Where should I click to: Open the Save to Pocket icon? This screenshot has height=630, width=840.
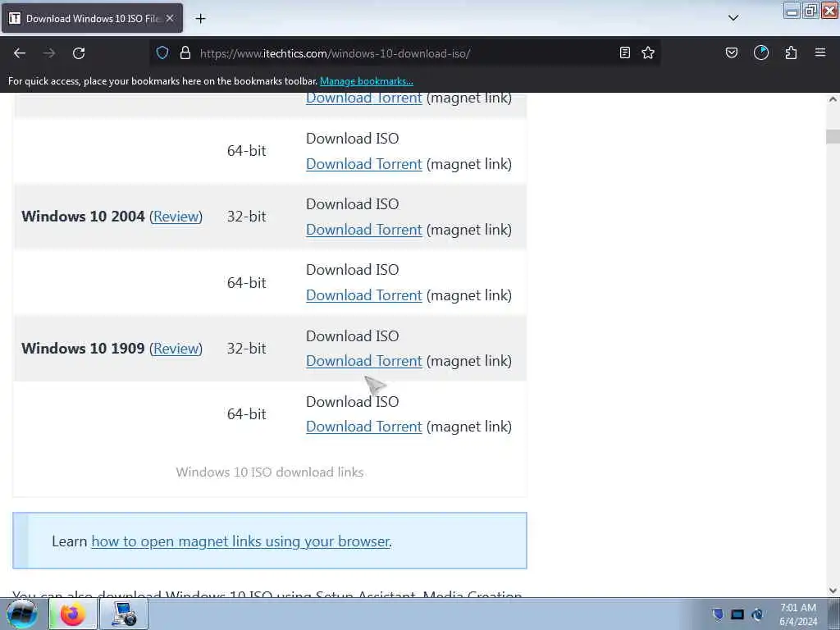click(x=731, y=52)
